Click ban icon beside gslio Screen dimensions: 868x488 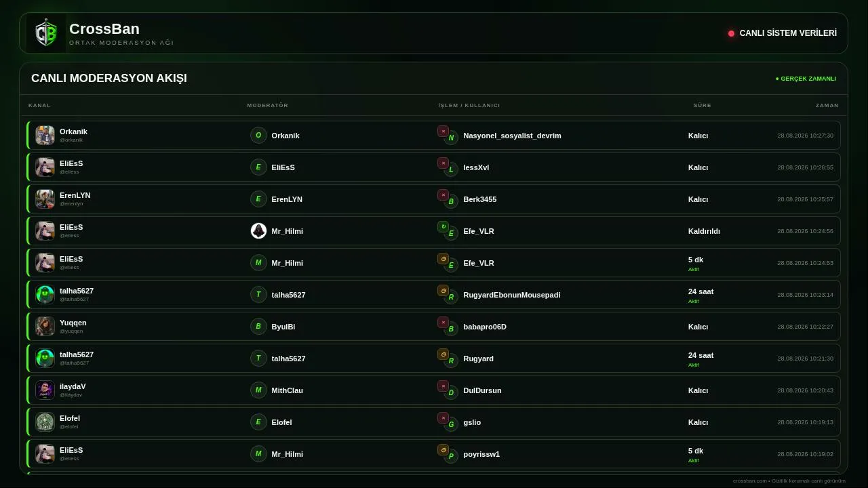(x=443, y=418)
